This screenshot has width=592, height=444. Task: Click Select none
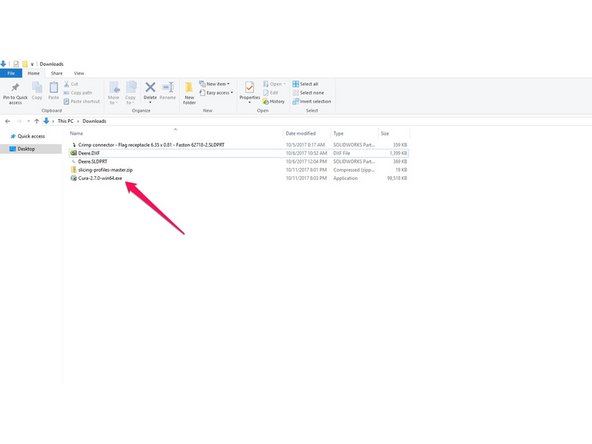pos(308,92)
